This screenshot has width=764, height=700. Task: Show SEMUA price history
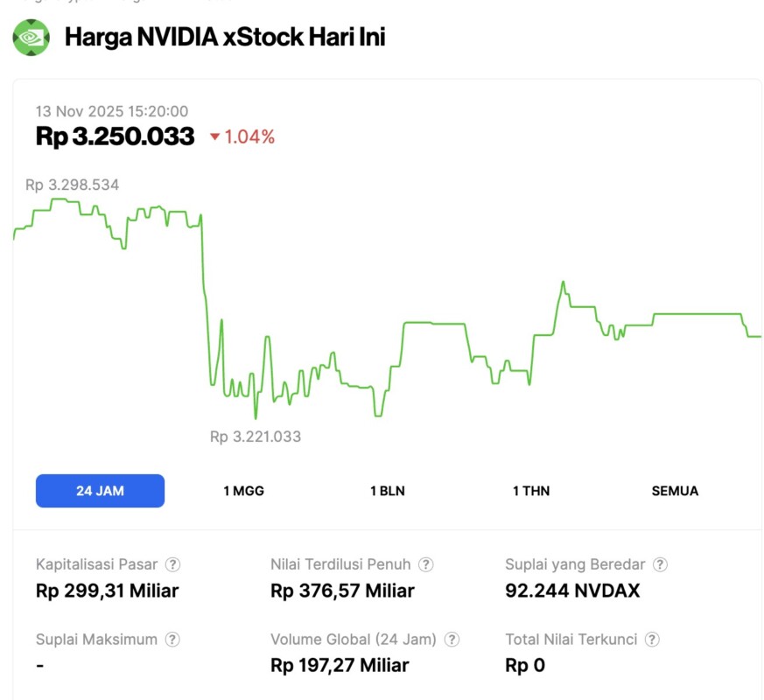675,491
